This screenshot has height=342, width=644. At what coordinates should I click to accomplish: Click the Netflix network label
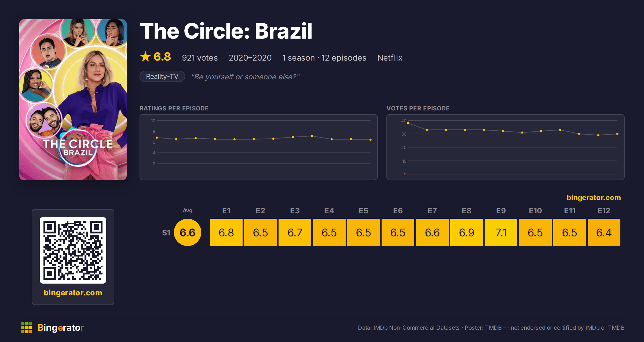coord(390,58)
